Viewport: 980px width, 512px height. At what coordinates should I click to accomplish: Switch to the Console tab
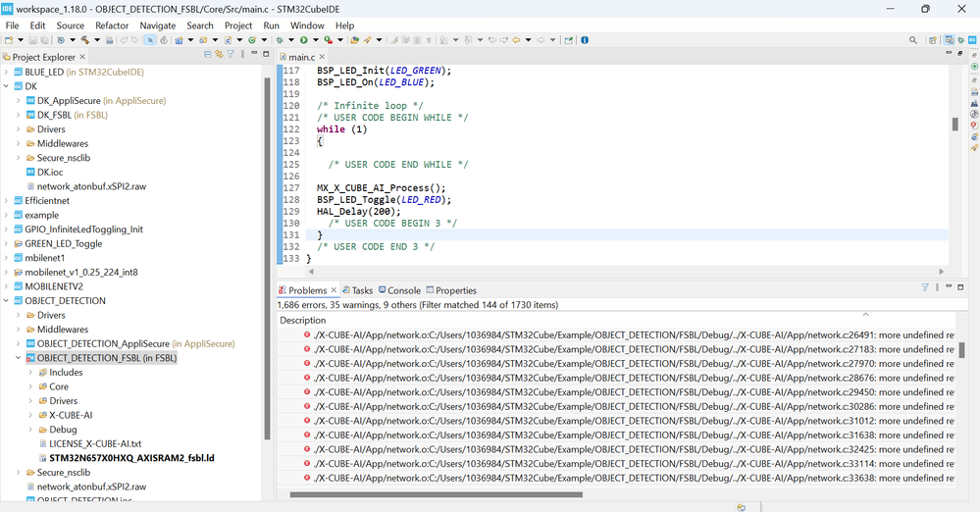(398, 290)
